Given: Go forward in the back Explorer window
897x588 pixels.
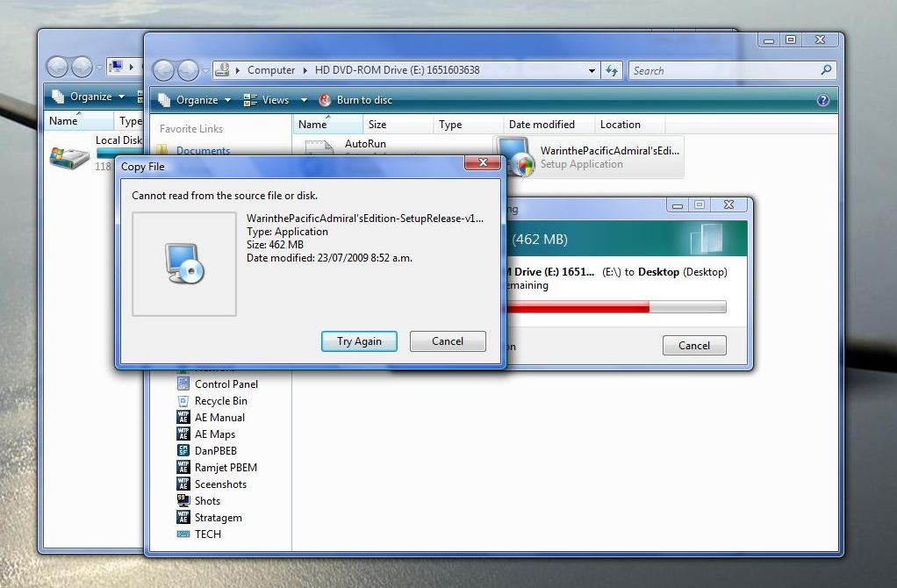Looking at the screenshot, I should (82, 67).
